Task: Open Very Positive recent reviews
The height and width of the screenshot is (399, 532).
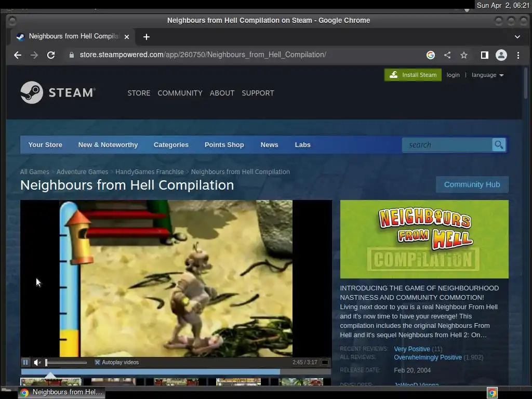Action: (412, 349)
